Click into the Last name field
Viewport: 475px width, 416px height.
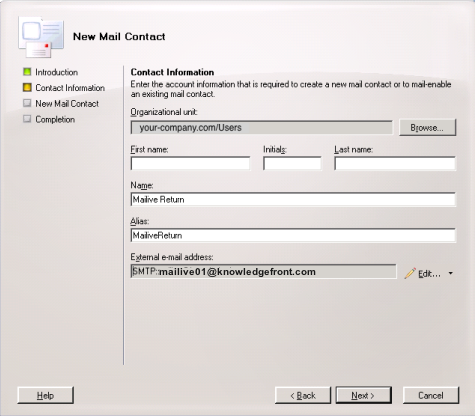(x=395, y=163)
